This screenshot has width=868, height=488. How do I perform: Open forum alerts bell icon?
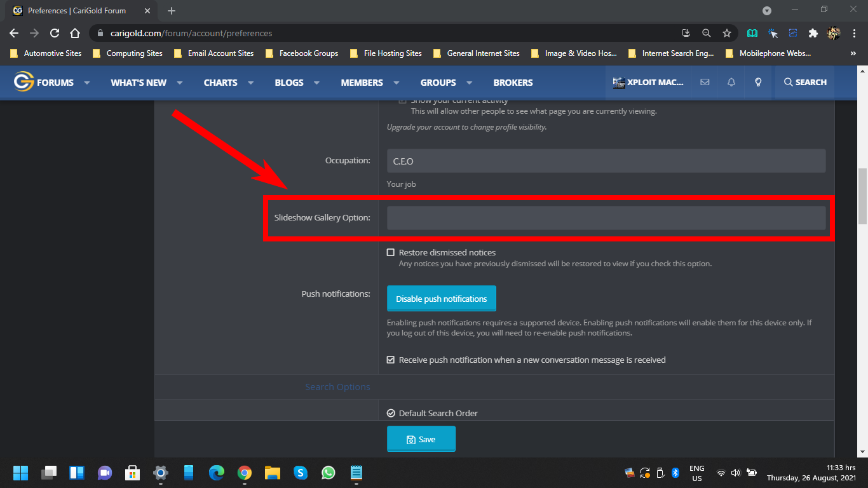tap(731, 82)
